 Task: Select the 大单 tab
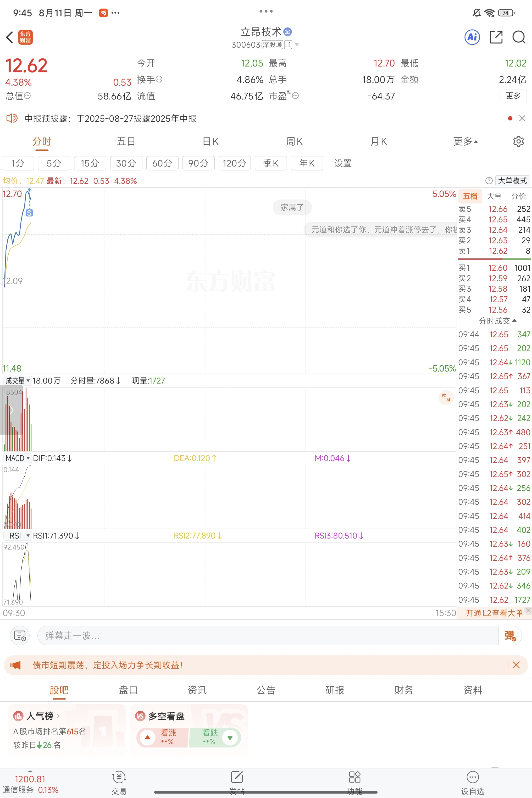pos(494,196)
